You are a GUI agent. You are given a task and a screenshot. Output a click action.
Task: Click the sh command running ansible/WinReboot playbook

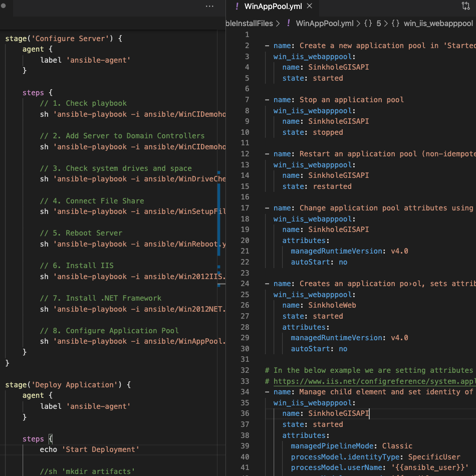tap(133, 244)
